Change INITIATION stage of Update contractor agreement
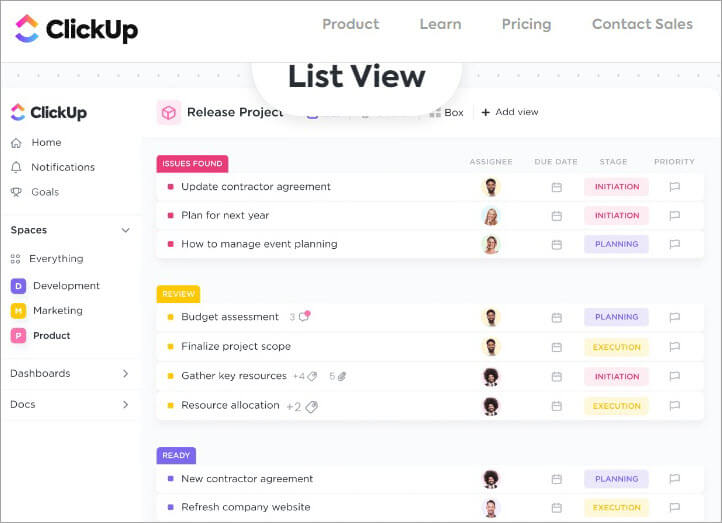 pyautogui.click(x=617, y=187)
